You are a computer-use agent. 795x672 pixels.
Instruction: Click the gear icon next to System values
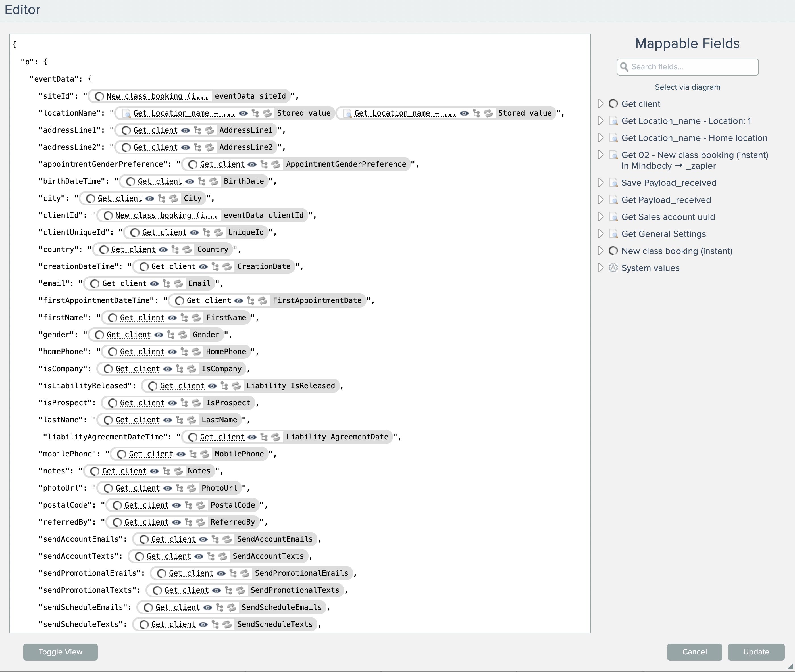pyautogui.click(x=613, y=268)
